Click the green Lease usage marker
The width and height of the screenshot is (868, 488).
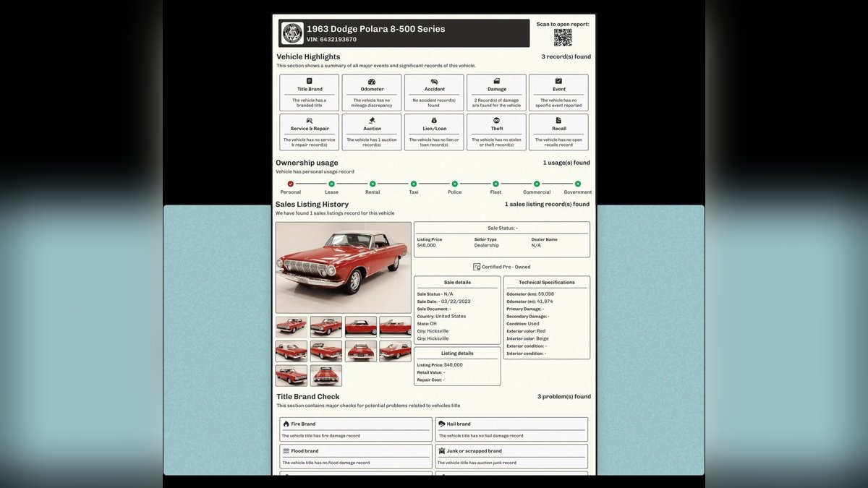331,184
